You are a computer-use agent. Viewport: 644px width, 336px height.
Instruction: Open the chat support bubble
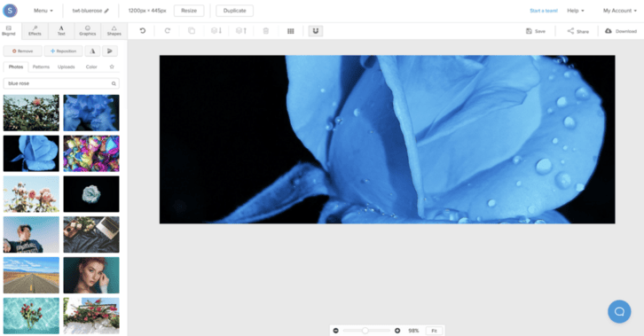pyautogui.click(x=619, y=311)
